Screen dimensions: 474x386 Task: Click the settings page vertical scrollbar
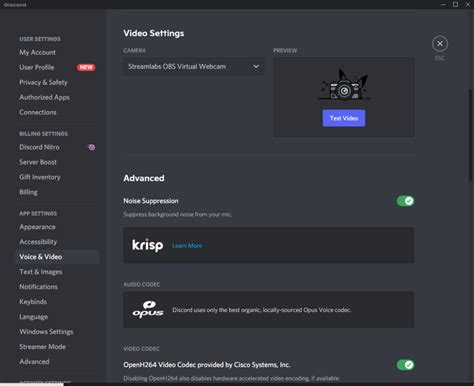[x=470, y=135]
